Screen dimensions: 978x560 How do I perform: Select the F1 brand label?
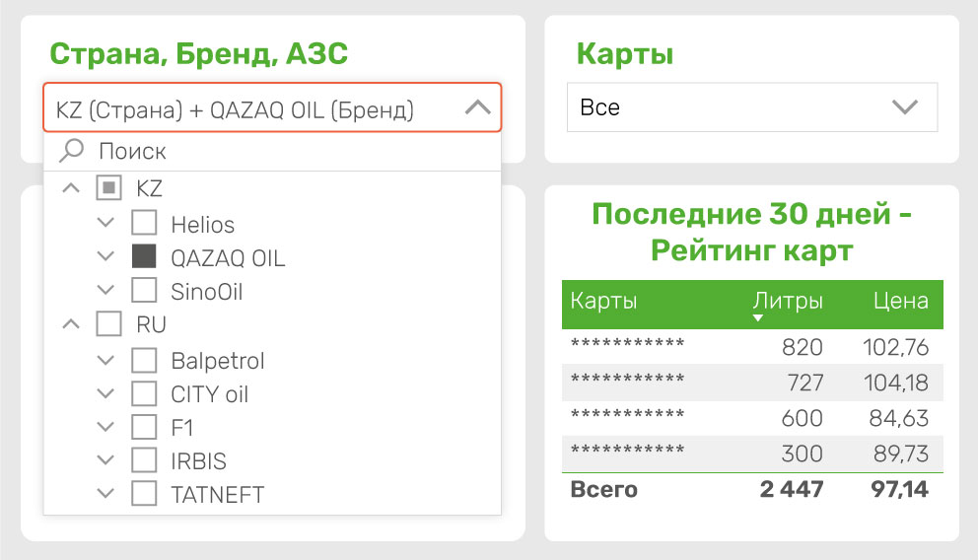pyautogui.click(x=182, y=428)
